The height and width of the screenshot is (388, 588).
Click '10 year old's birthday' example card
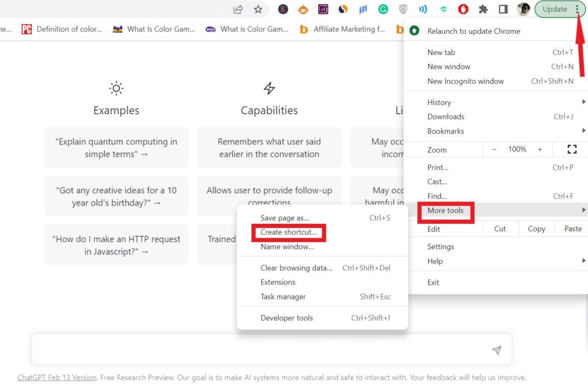[x=116, y=196]
